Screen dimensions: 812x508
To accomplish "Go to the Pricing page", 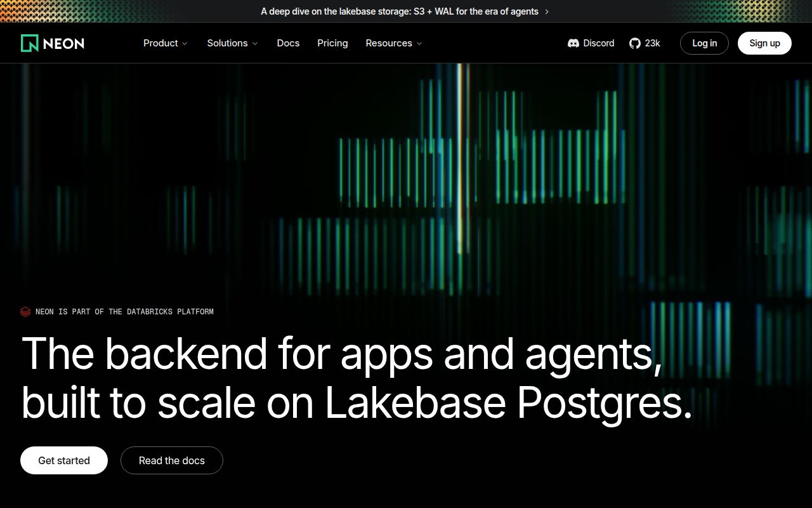I will click(x=332, y=43).
